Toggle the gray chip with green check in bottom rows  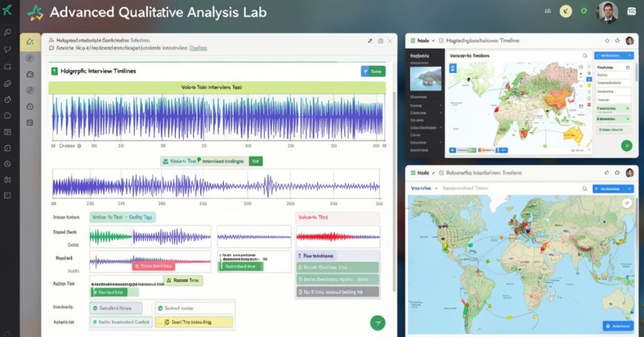[x=116, y=308]
